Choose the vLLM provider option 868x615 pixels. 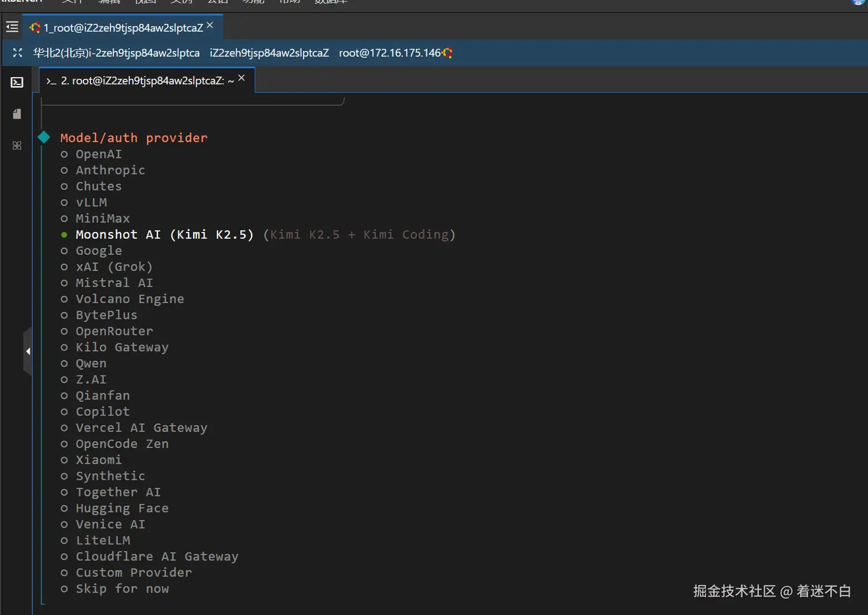pos(84,203)
